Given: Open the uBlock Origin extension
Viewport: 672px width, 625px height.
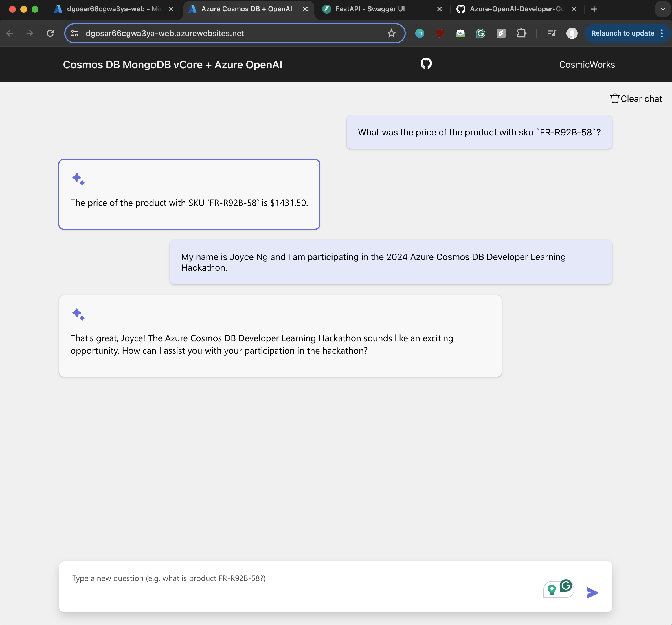Looking at the screenshot, I should pyautogui.click(x=440, y=33).
